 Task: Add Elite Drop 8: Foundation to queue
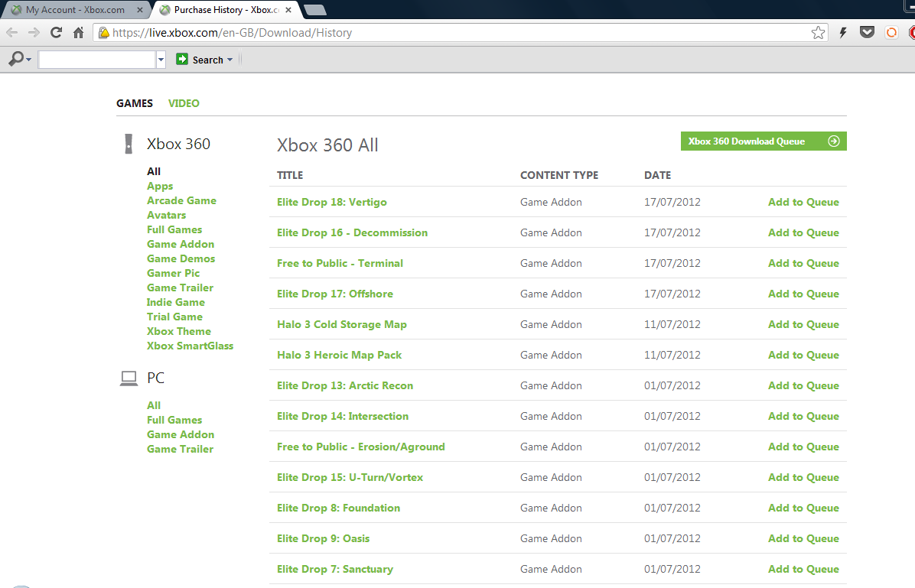803,508
